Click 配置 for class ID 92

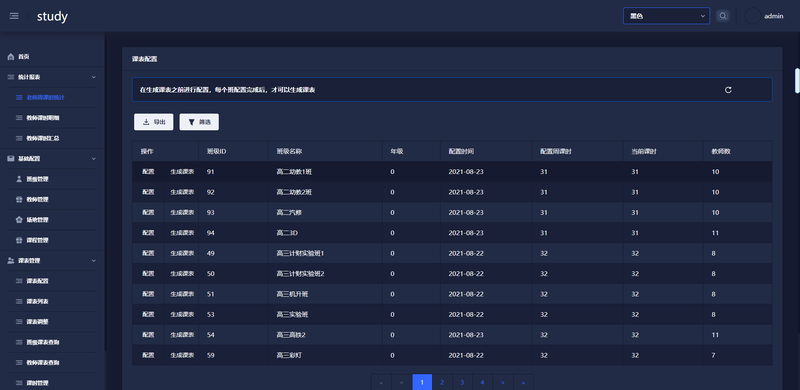pos(148,192)
